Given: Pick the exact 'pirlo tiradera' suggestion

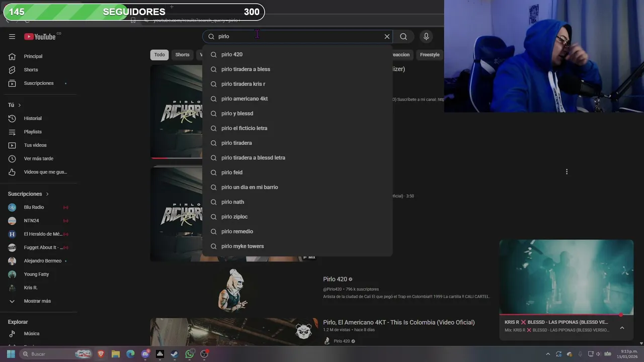Looking at the screenshot, I should tap(297, 143).
